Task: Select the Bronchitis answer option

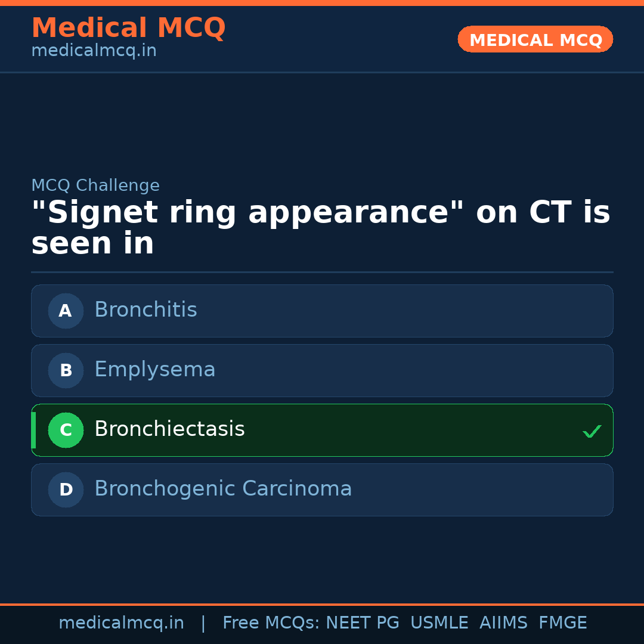Action: pyautogui.click(x=322, y=311)
